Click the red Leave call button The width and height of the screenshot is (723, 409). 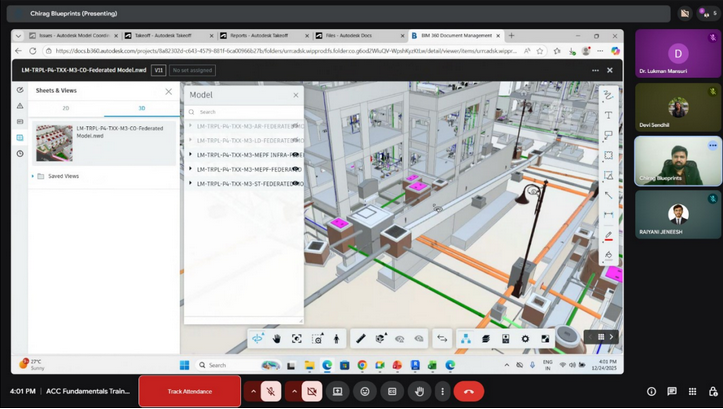click(x=468, y=391)
